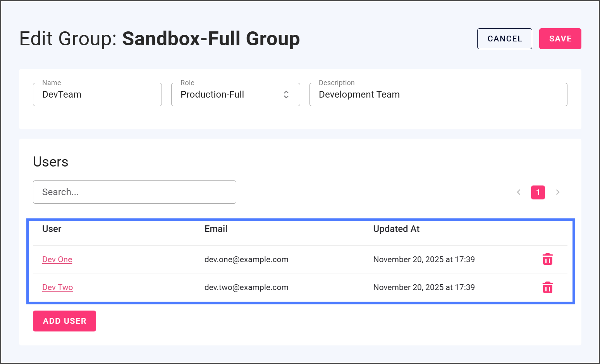Click up-down arrows icon in Role field
The width and height of the screenshot is (600, 364).
click(x=286, y=94)
